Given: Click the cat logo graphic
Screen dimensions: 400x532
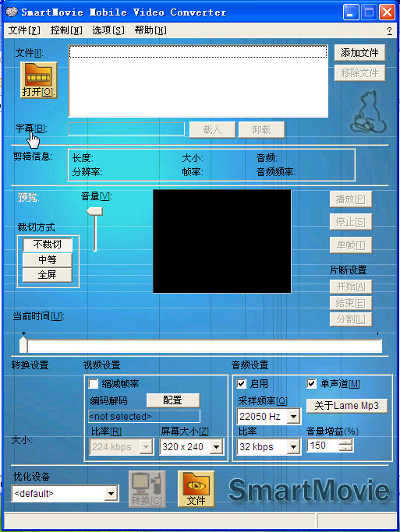Looking at the screenshot, I should 368,112.
